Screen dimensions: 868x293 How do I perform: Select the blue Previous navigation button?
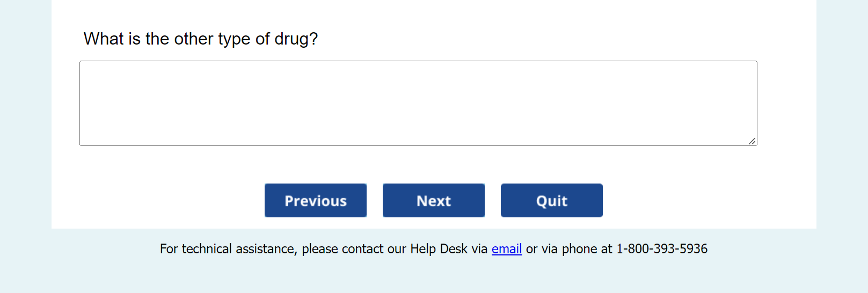315,201
